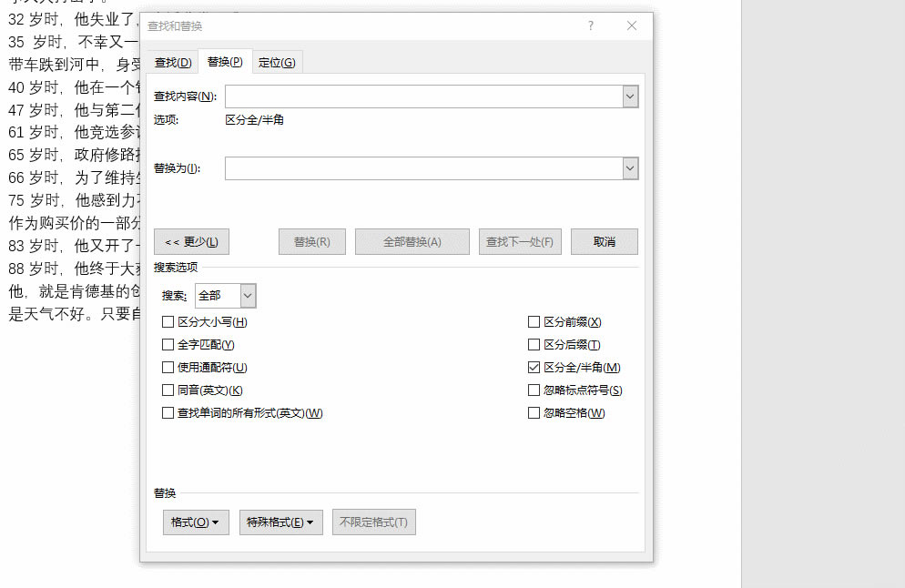The height and width of the screenshot is (588, 905).
Task: Click the 替换(R) button
Action: 312,242
